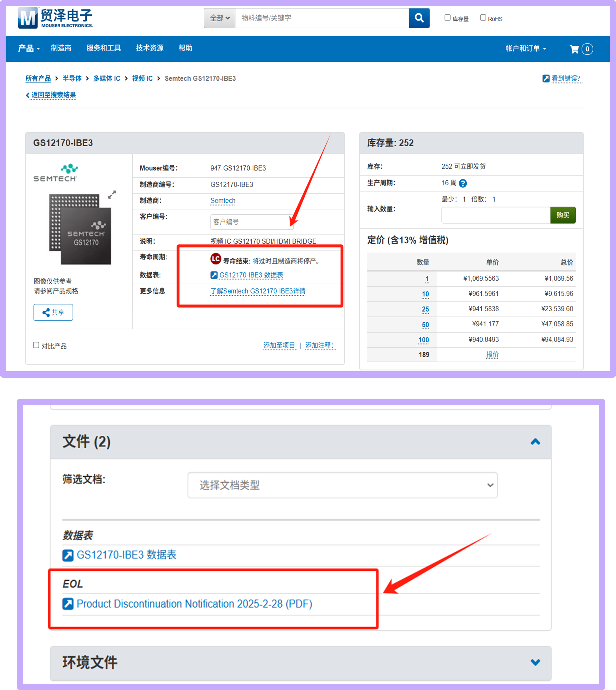Tick the RoHS filter checkbox
This screenshot has width=616, height=690.
(x=483, y=18)
